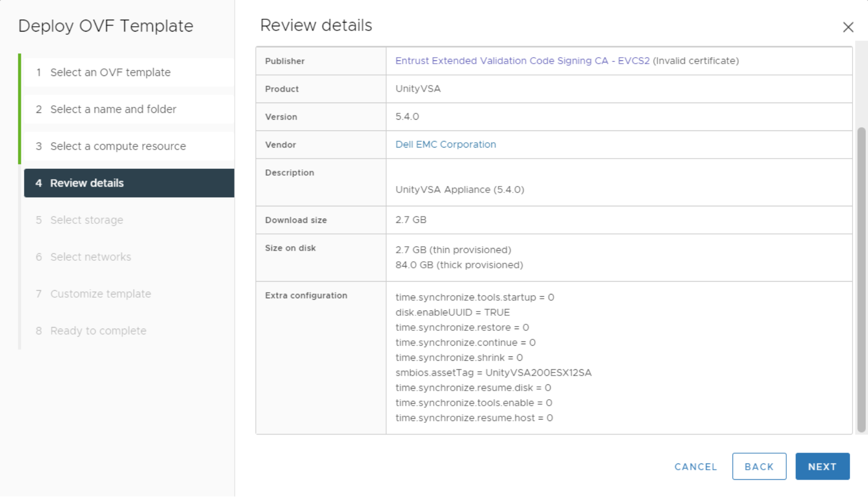Close the Deploy OVF Template dialog
The height and width of the screenshot is (497, 868).
(x=848, y=27)
